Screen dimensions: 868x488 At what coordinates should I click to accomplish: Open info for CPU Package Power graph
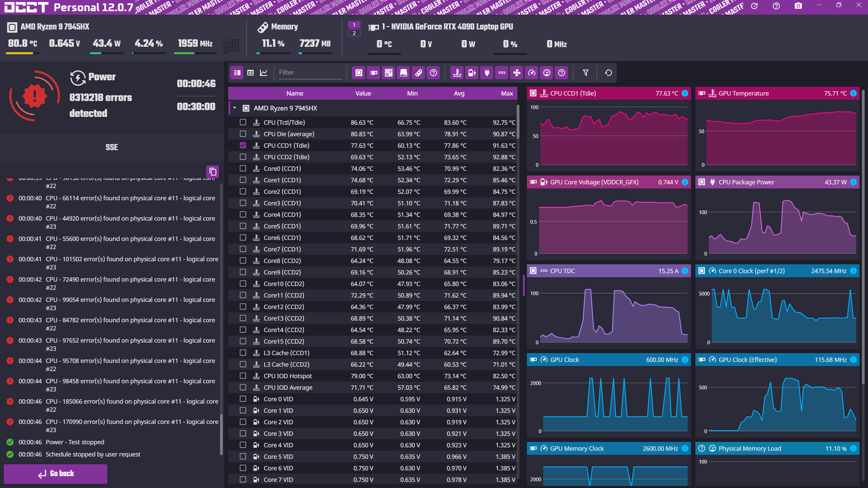pos(853,182)
